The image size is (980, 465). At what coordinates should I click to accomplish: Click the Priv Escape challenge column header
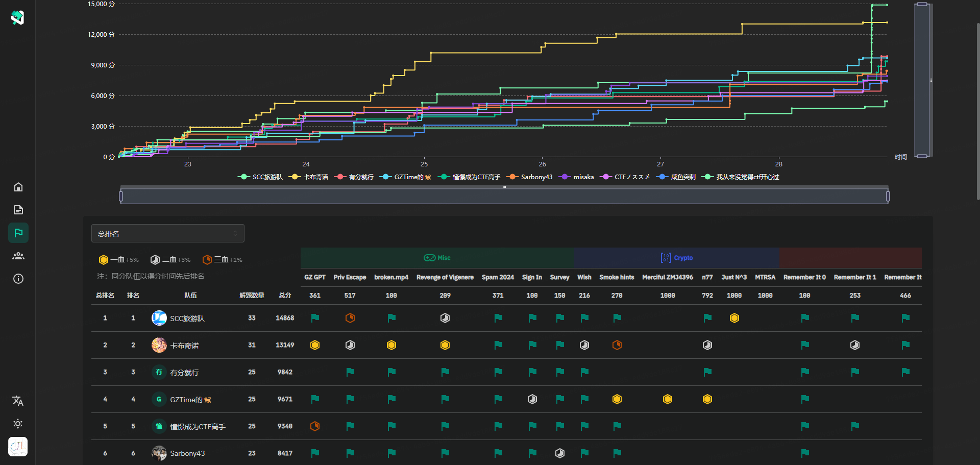point(350,277)
